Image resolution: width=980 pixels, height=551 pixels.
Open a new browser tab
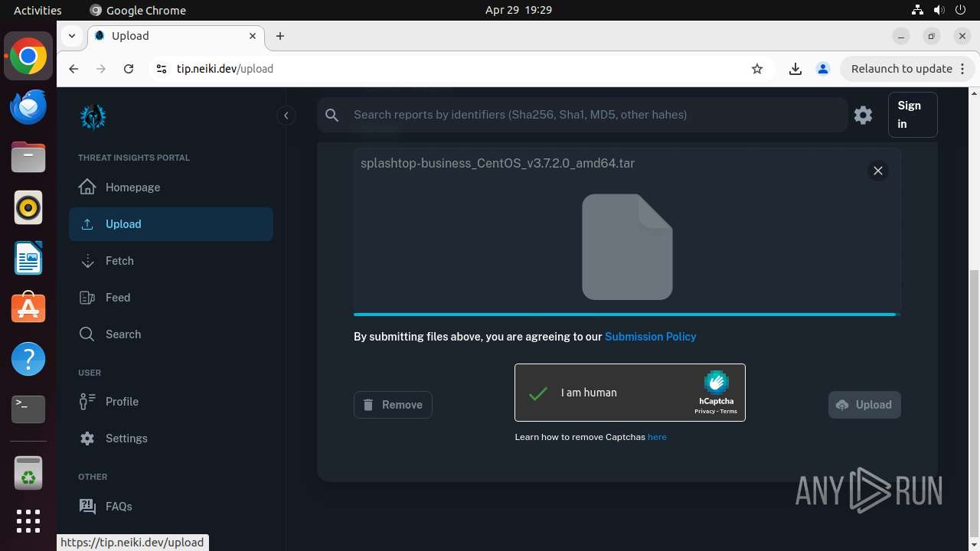tap(280, 36)
